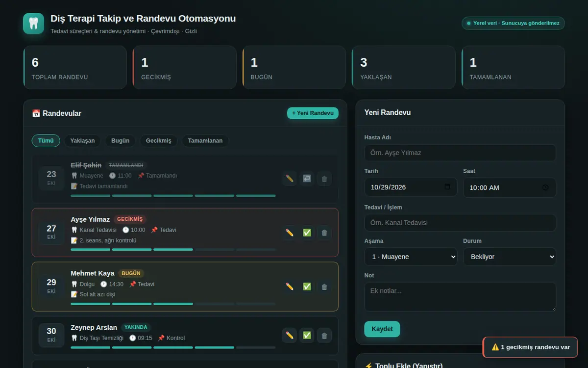Undo completion of Elif Şahin's appointment
Viewport: 588px width, 368px height.
tap(307, 179)
